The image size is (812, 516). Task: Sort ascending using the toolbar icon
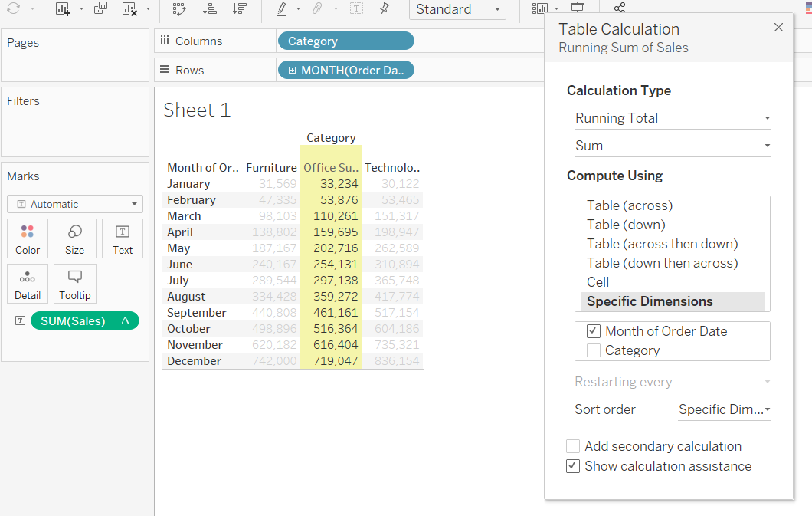[209, 9]
